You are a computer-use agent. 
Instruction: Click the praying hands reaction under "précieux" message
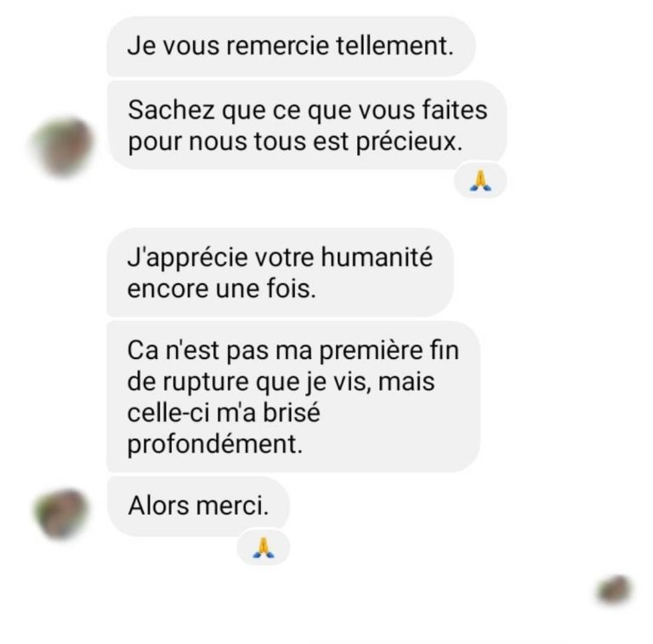(x=480, y=180)
